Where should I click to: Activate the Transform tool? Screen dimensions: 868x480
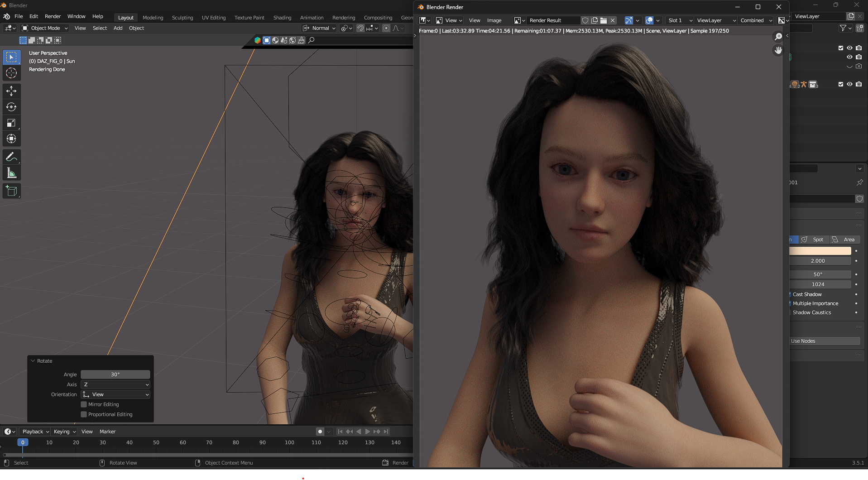[11, 139]
